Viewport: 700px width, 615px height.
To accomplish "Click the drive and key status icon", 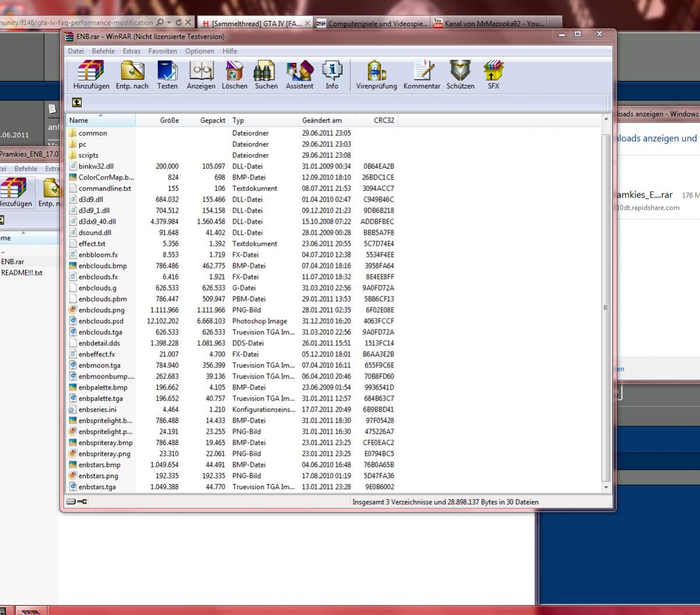I will point(77,501).
